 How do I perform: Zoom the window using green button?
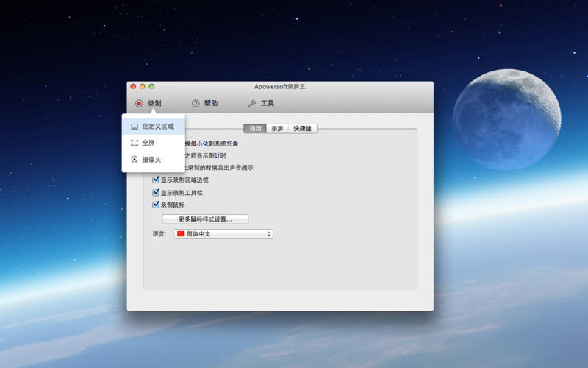[151, 87]
